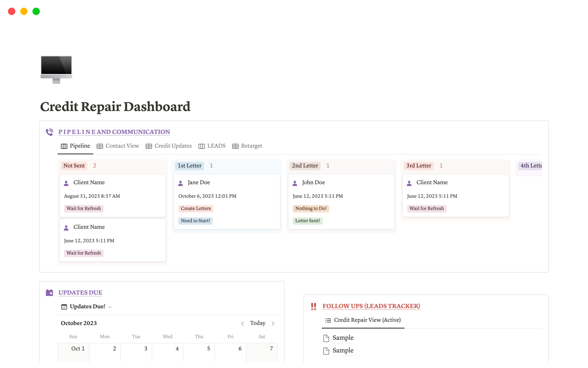
Task: Click the page icon of first Sample entry
Action: pyautogui.click(x=326, y=338)
